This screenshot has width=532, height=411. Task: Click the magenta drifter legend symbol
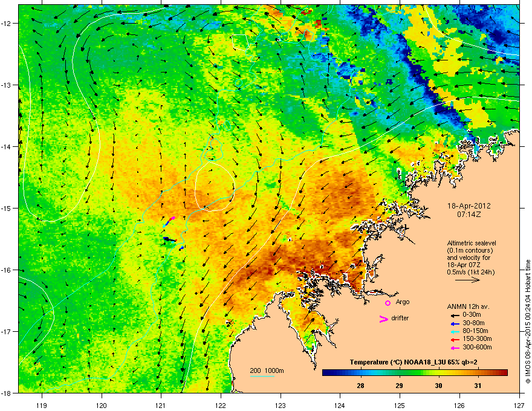pyautogui.click(x=384, y=319)
